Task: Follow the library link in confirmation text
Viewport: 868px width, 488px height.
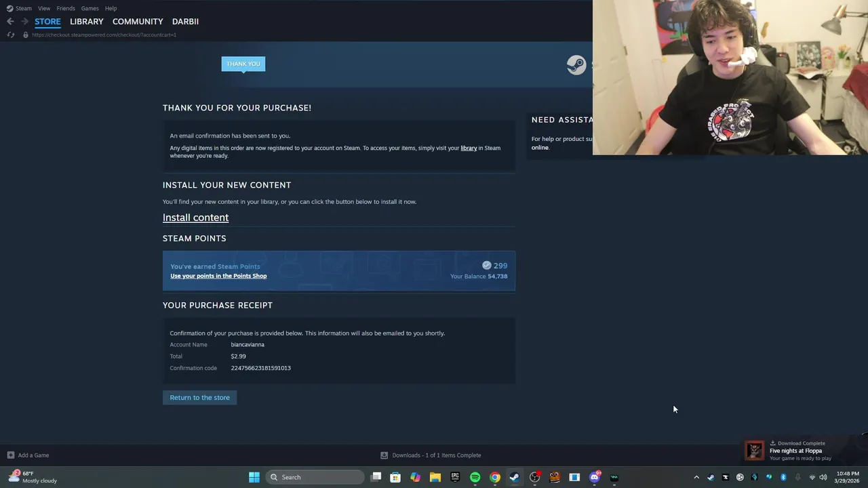Action: click(x=469, y=148)
